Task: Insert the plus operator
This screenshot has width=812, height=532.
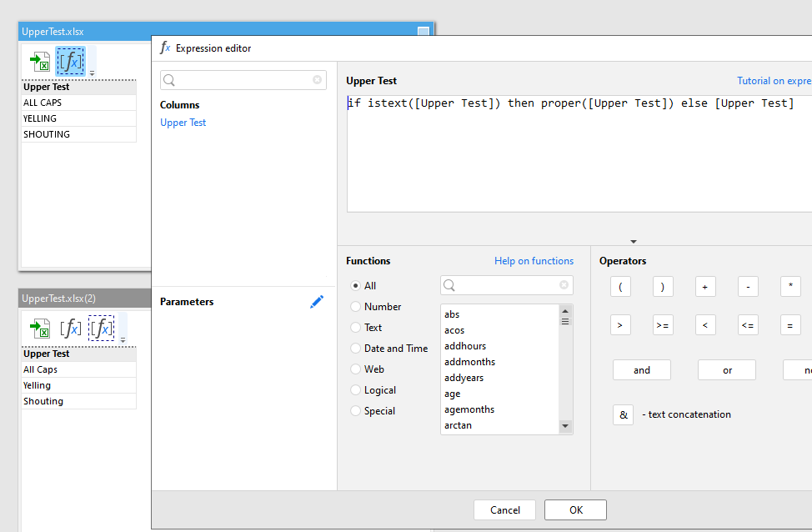Action: (x=705, y=287)
